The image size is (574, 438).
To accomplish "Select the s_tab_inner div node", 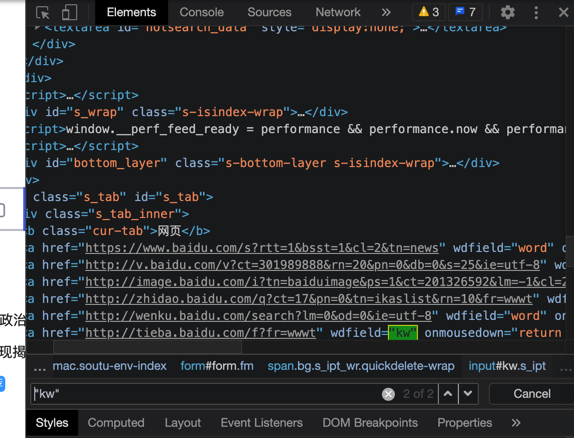I will (x=107, y=214).
